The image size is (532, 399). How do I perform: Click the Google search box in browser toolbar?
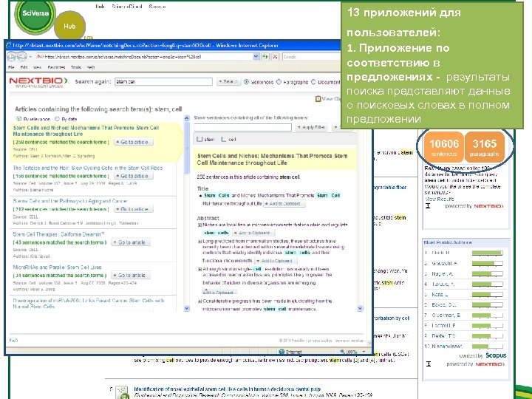[x=311, y=57]
